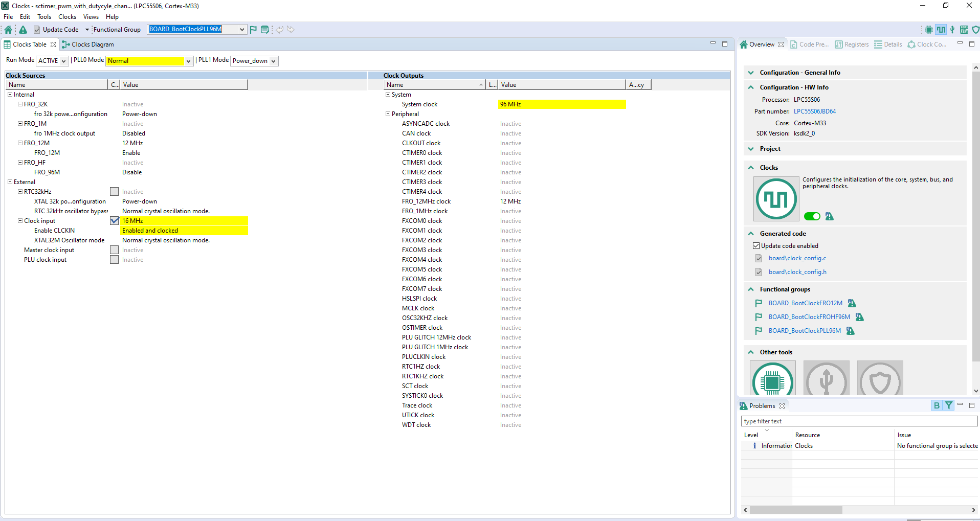Click the funnel filter icon in Problems panel
Image resolution: width=980 pixels, height=521 pixels.
click(949, 405)
